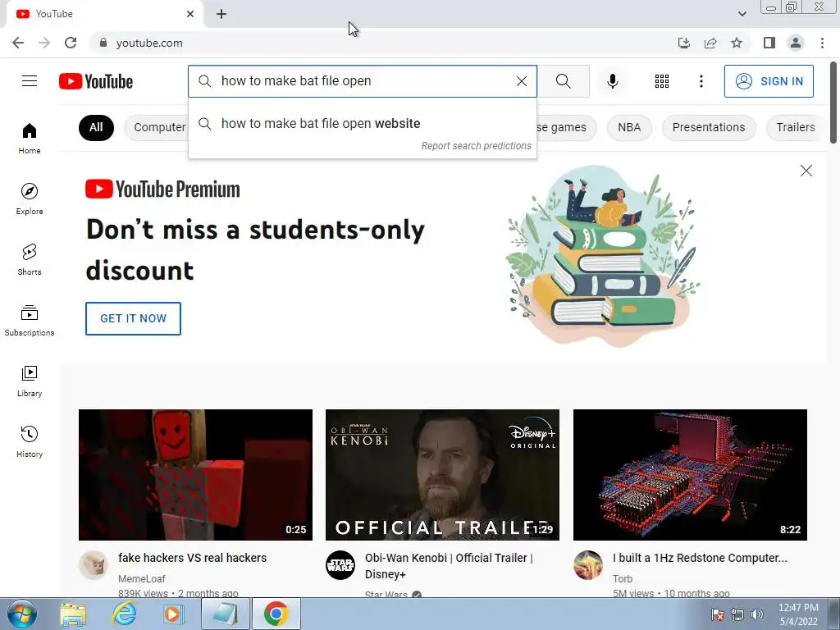This screenshot has height=630, width=840.
Task: Click Report search predictions link
Action: [x=476, y=146]
